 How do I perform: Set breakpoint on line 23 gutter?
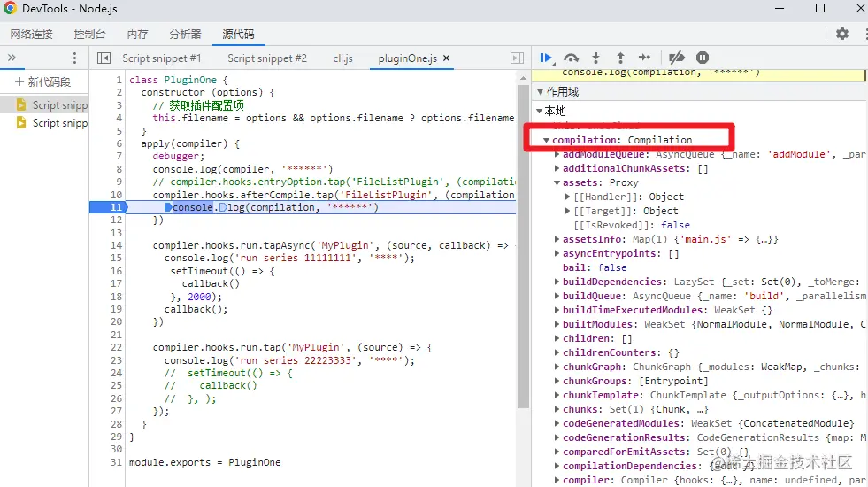click(x=116, y=360)
